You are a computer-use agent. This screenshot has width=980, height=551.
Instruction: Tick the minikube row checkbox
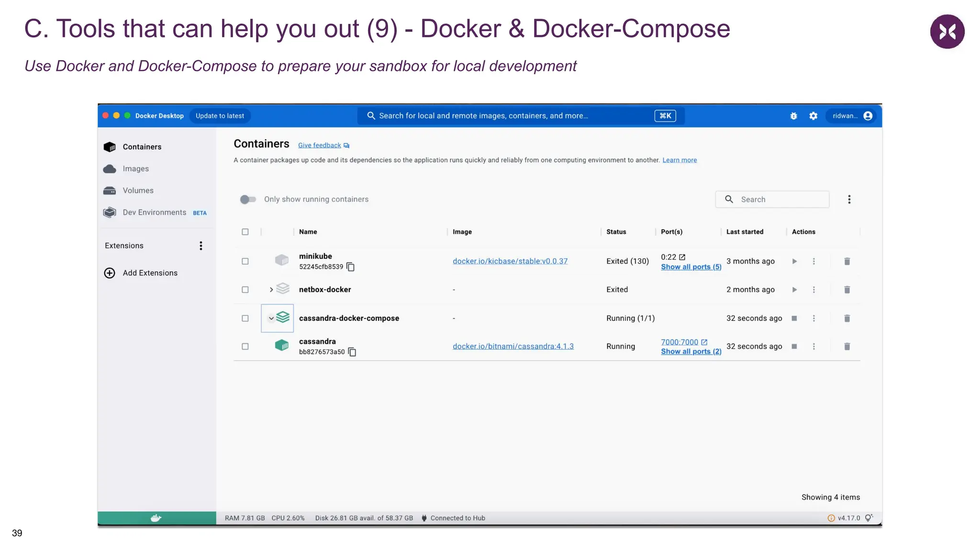[x=245, y=261]
